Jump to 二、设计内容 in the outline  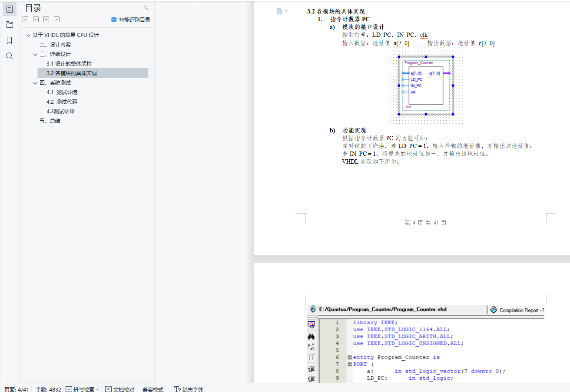pos(55,45)
